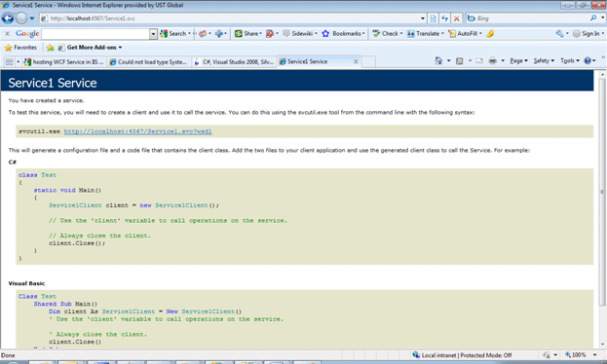This screenshot has width=607, height=364.
Task: Click the 'Visual Basic' section label
Action: 26,283
